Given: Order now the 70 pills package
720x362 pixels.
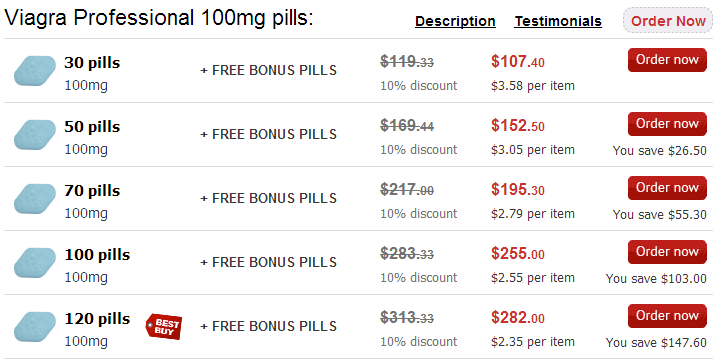Looking at the screenshot, I should tap(667, 187).
